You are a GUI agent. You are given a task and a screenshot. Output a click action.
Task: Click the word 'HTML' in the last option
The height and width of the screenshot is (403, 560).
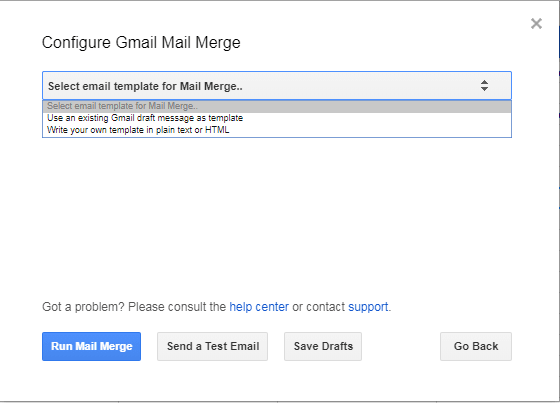(x=217, y=130)
